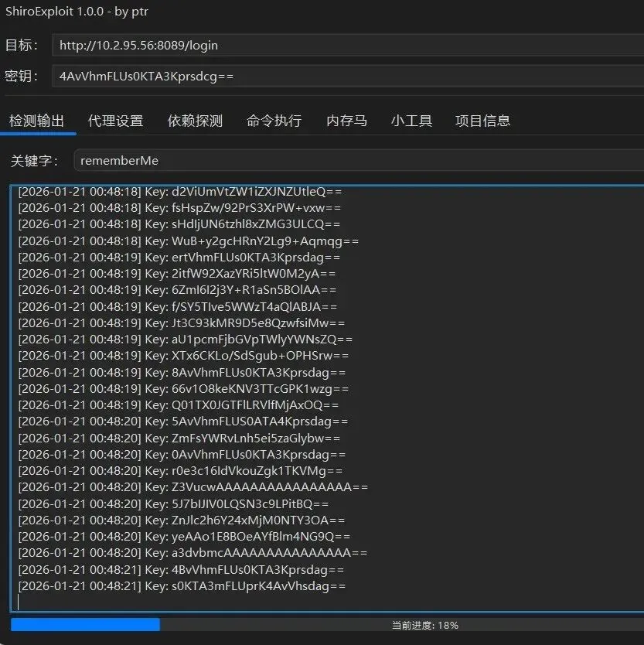Viewport: 644px width, 645px height.
Task: Switch to the 项目信息 tab
Action: coord(482,121)
